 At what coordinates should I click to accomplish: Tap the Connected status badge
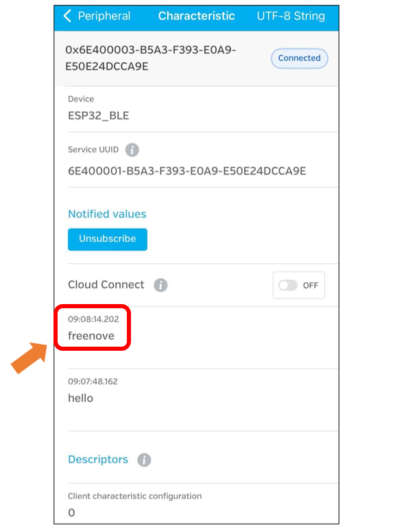pyautogui.click(x=300, y=58)
